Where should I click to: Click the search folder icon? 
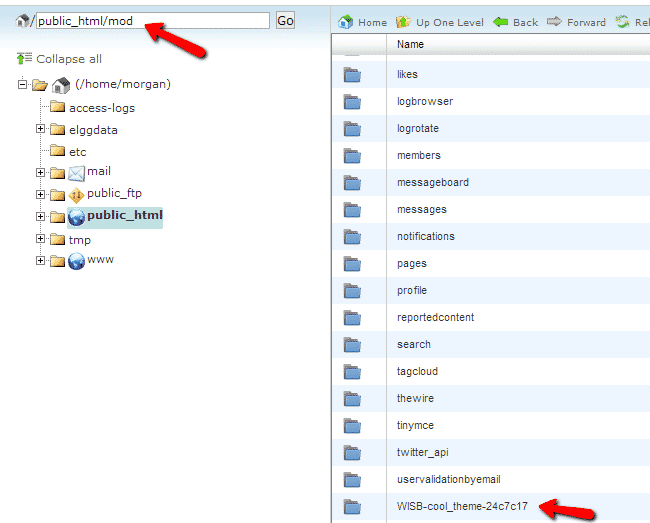(352, 344)
